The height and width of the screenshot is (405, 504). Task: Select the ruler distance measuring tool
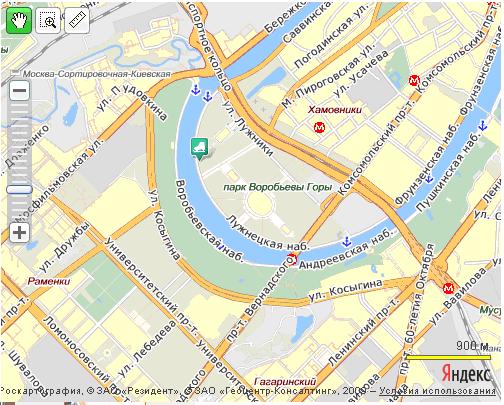point(77,21)
